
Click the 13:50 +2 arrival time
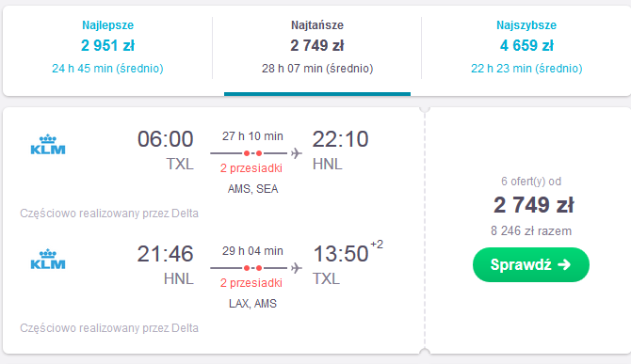[348, 252]
